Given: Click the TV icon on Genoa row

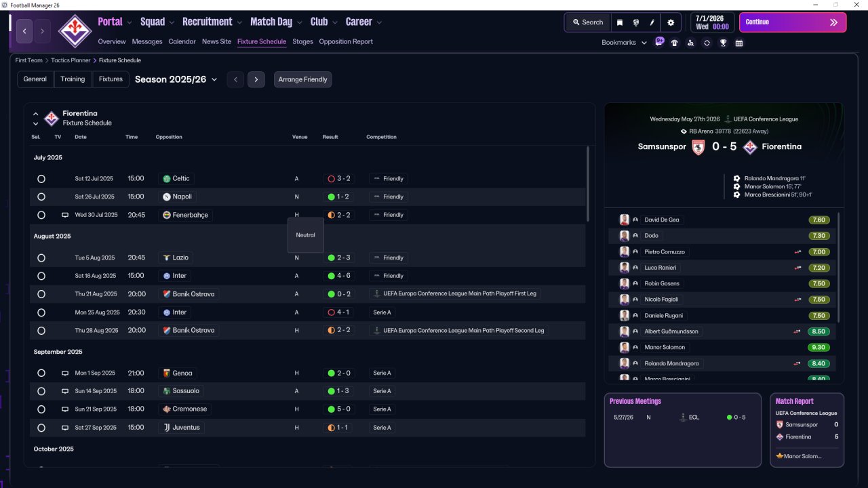Looking at the screenshot, I should [65, 373].
